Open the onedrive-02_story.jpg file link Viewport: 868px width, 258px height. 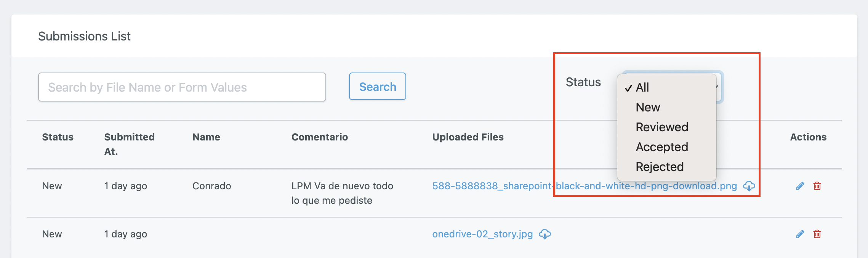[482, 234]
